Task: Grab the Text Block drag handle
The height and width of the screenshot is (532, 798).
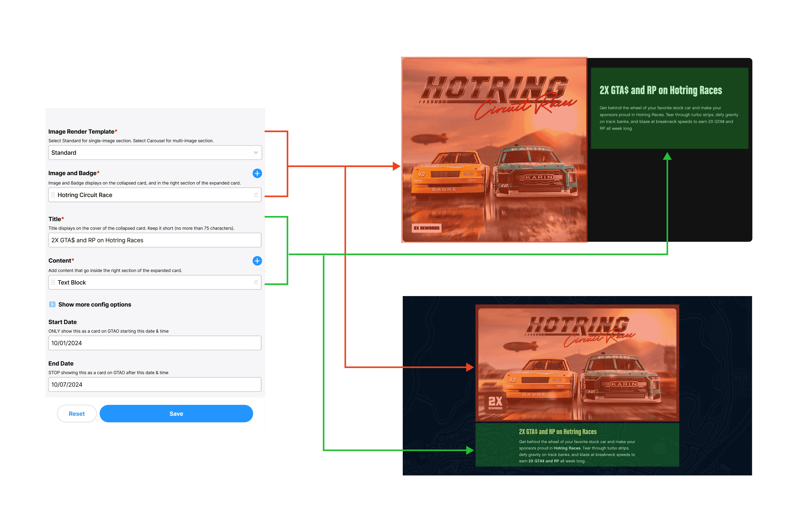Action: click(x=53, y=282)
